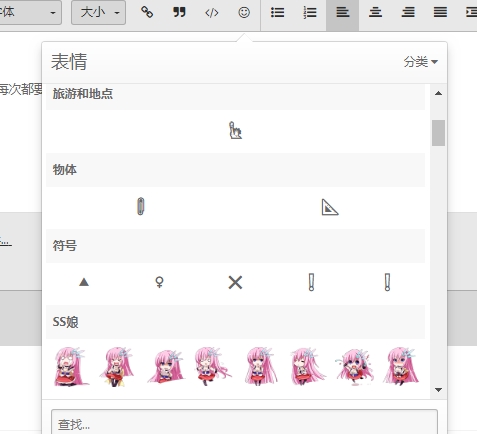Justify the text

[440, 12]
